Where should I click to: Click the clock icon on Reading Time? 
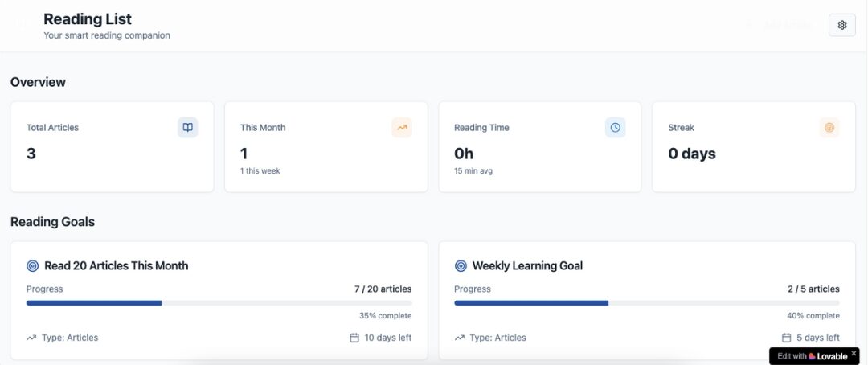pos(615,127)
